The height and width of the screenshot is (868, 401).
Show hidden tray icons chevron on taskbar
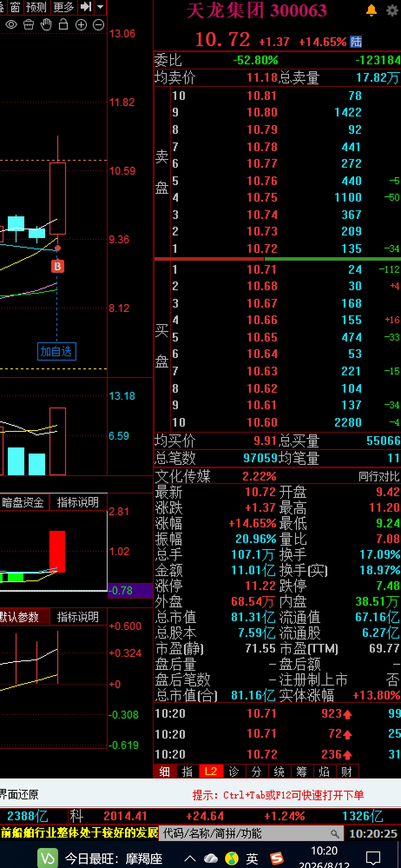(x=190, y=858)
